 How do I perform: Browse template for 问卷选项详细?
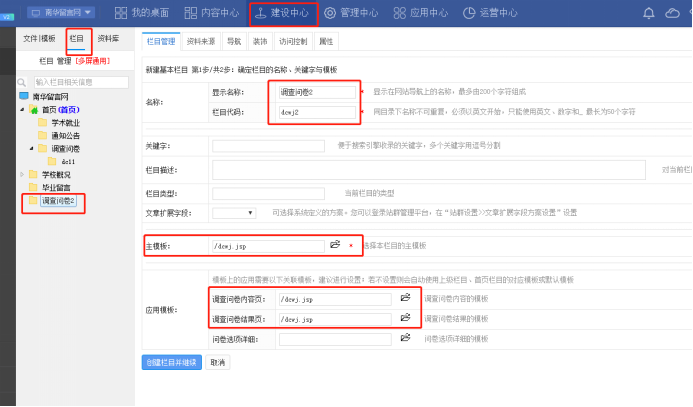pyautogui.click(x=405, y=340)
